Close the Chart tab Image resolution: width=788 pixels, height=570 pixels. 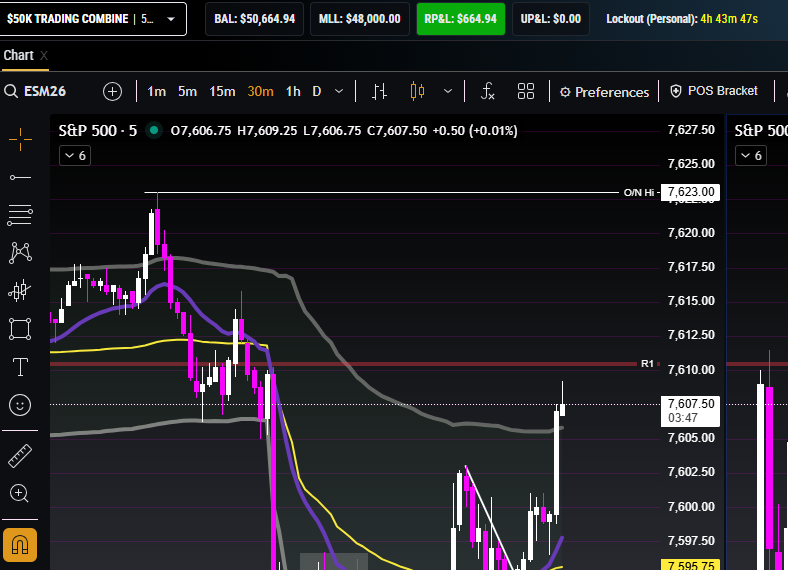[x=44, y=56]
